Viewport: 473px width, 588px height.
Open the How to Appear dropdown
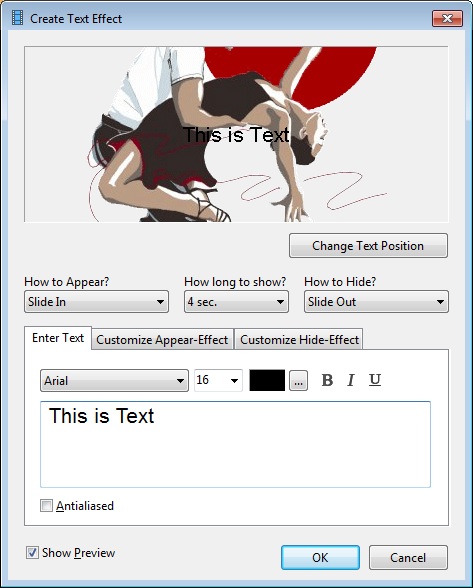[x=96, y=302]
